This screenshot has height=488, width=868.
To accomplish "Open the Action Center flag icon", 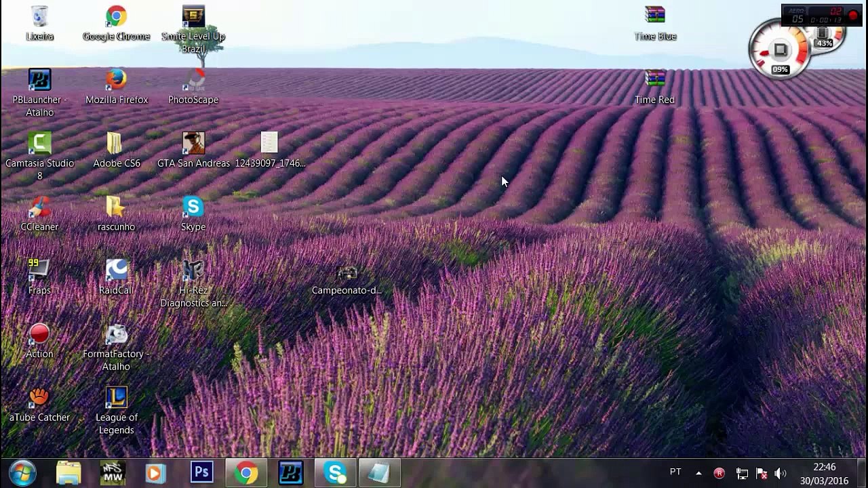I will tap(762, 473).
